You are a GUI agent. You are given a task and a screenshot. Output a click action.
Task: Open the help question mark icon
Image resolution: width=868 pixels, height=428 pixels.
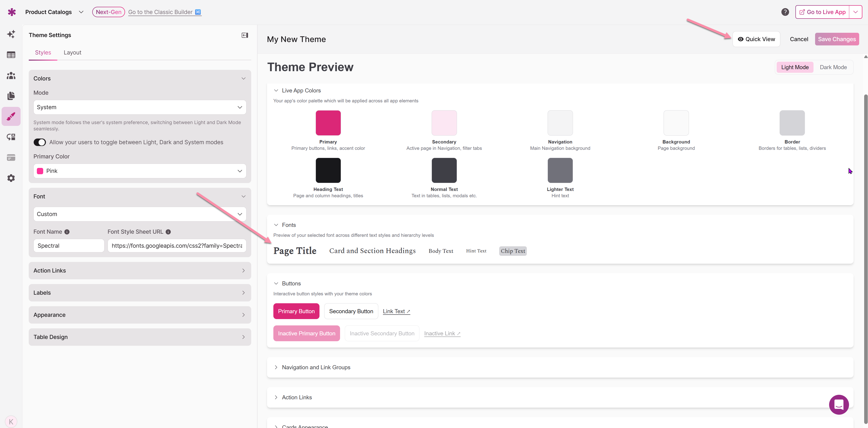785,12
